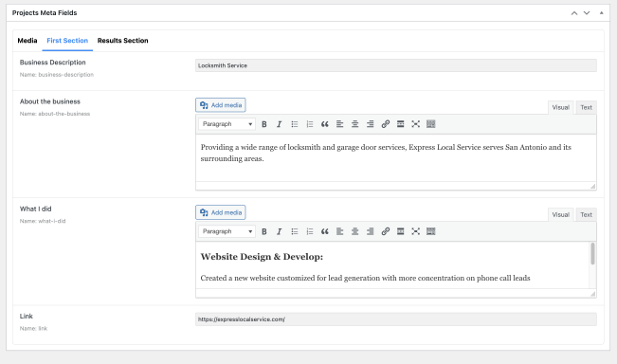Align text right in About the business editor
Viewport: 617px width, 364px height.
pos(370,124)
